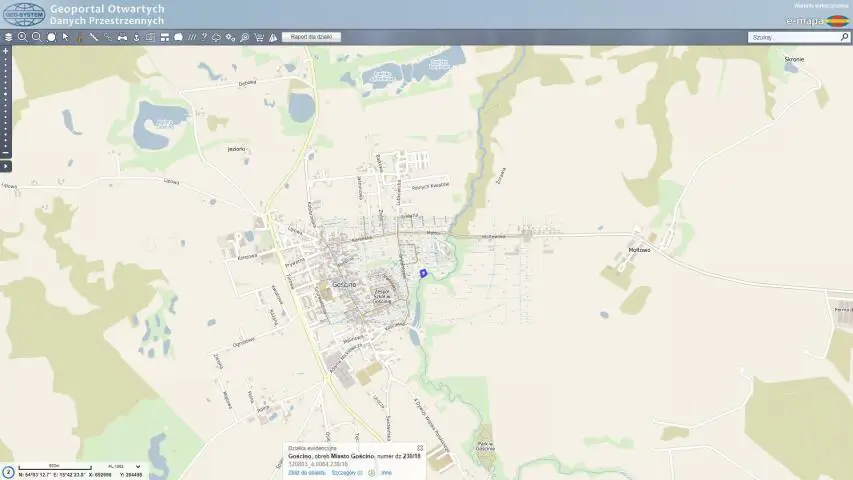Close the Działka ewidencyjna info popup
853x480 pixels.
tap(420, 448)
